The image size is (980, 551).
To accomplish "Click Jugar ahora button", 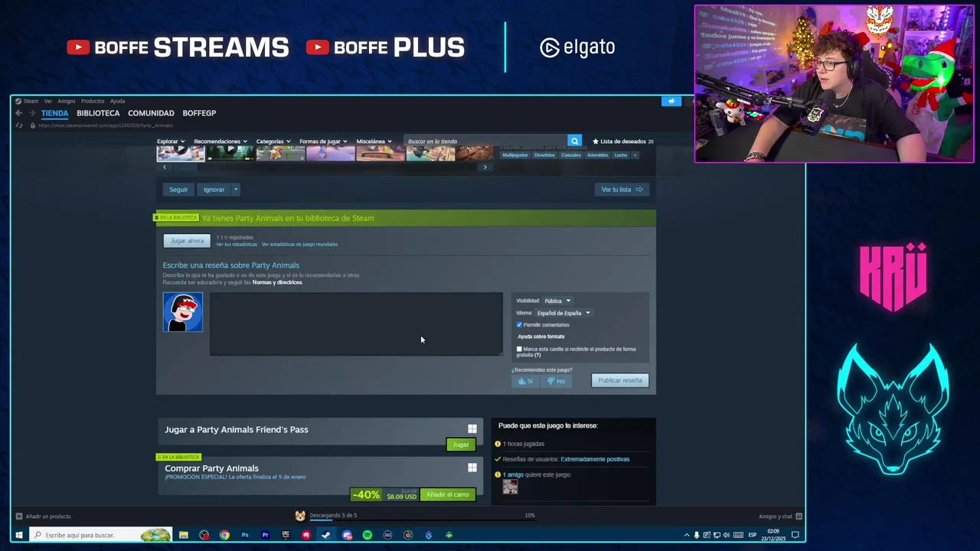I will (187, 241).
